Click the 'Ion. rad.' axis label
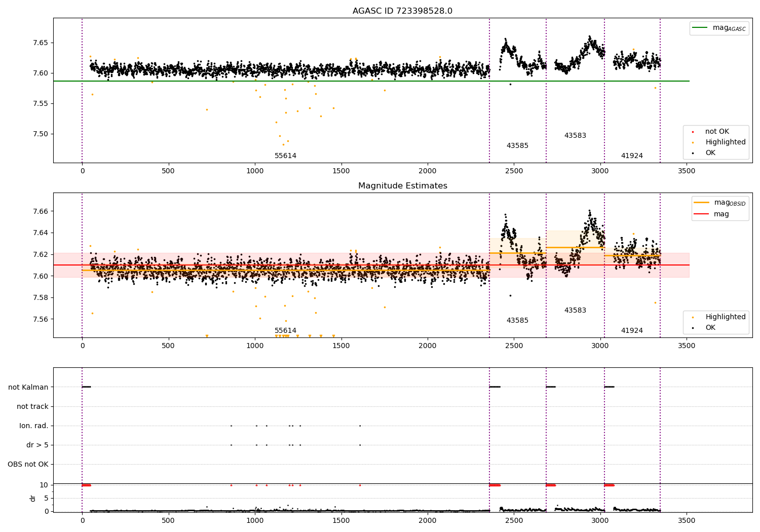The width and height of the screenshot is (760, 532). pos(34,426)
